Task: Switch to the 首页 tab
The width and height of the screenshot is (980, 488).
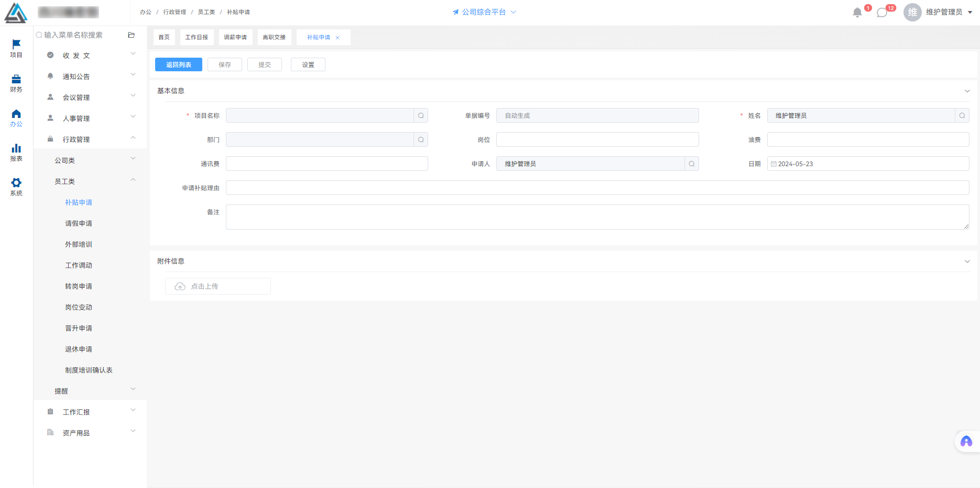Action: (164, 37)
